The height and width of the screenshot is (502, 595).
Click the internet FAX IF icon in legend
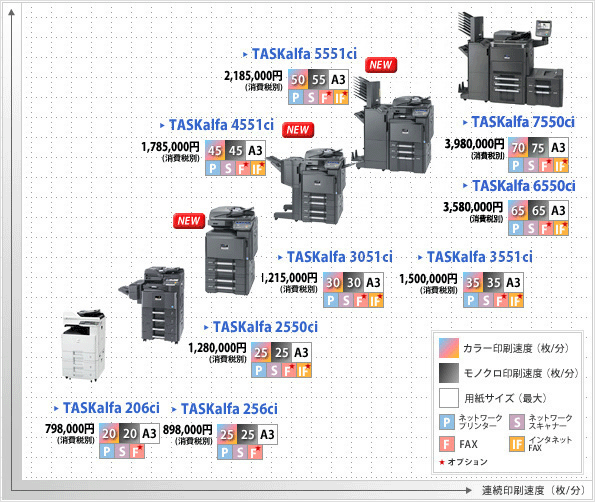coord(517,444)
